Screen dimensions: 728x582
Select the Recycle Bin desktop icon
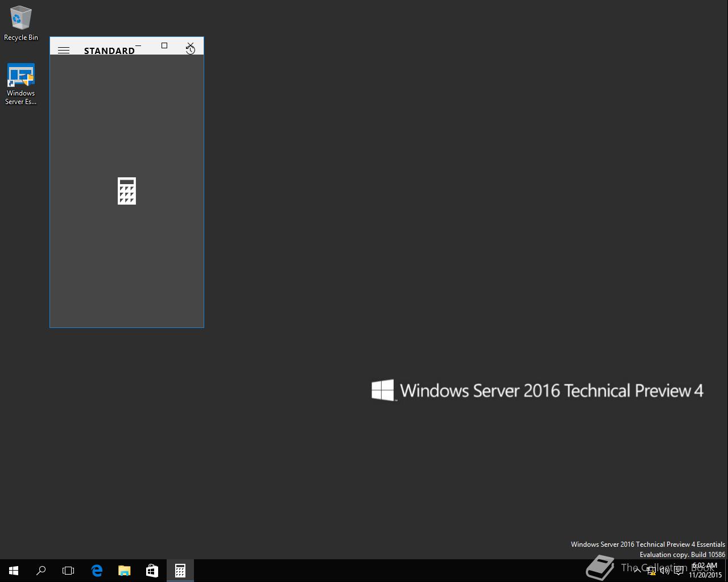pyautogui.click(x=21, y=24)
